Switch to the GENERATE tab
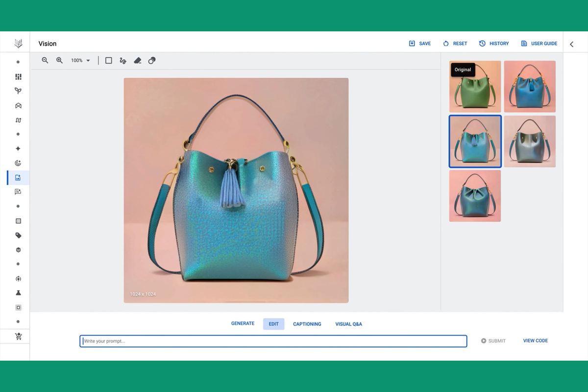 pyautogui.click(x=243, y=323)
